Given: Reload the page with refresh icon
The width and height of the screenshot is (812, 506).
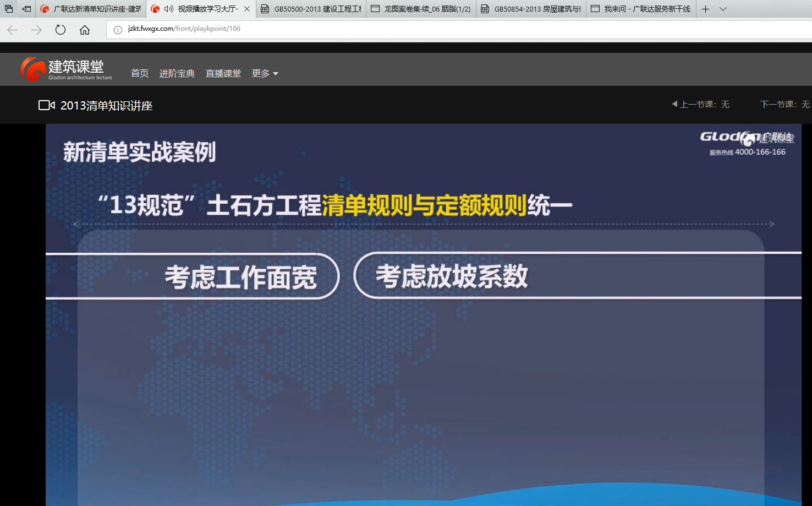Looking at the screenshot, I should click(61, 30).
